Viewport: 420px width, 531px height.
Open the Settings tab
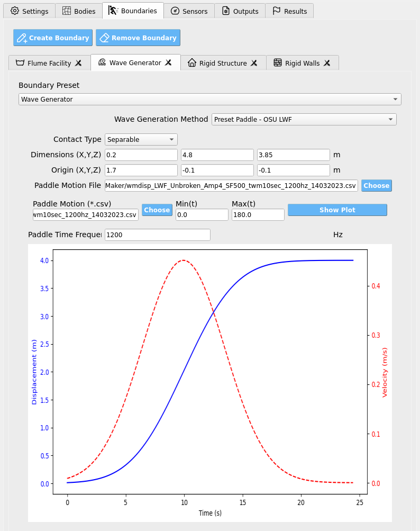pyautogui.click(x=29, y=11)
